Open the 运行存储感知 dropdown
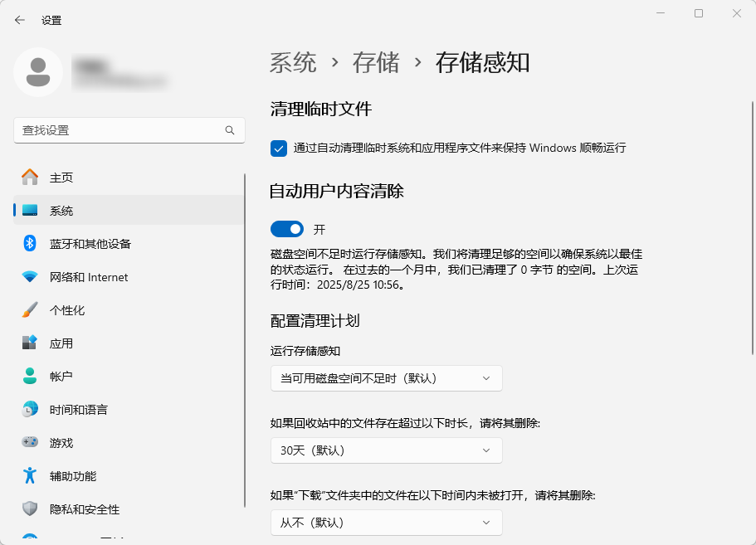 click(x=386, y=378)
